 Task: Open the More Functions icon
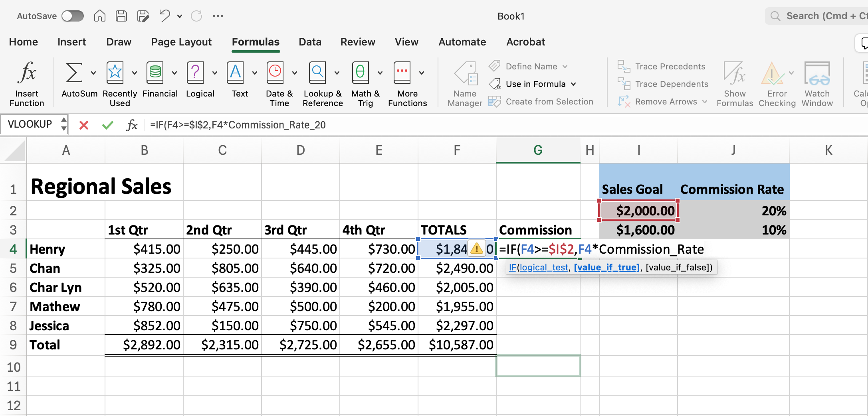coord(402,73)
